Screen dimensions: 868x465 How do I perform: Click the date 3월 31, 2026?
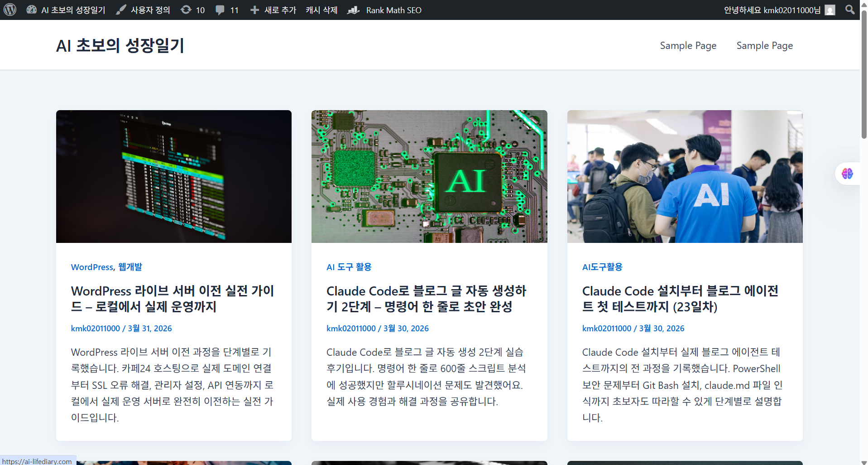tap(149, 328)
